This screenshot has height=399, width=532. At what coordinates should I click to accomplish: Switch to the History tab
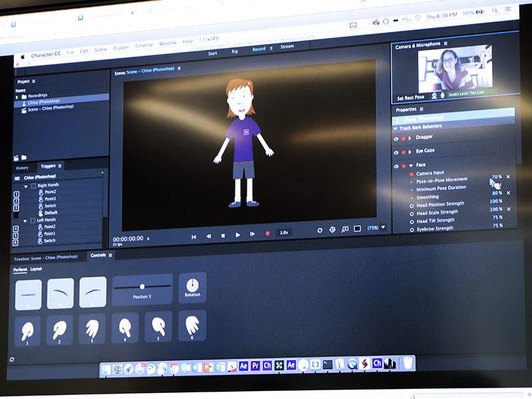coord(22,168)
